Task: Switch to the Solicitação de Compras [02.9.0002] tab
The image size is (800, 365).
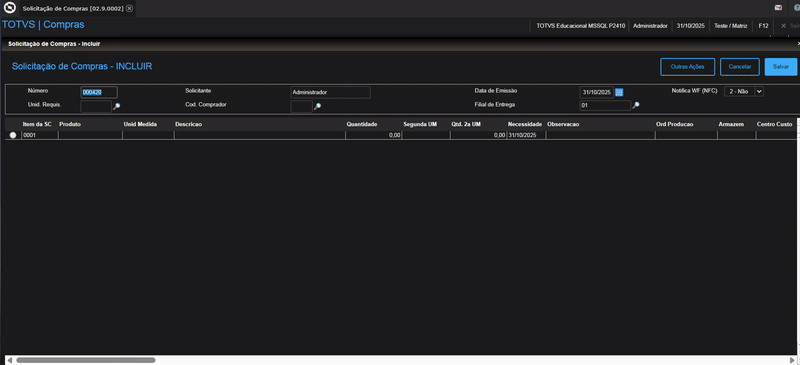Action: [72, 9]
